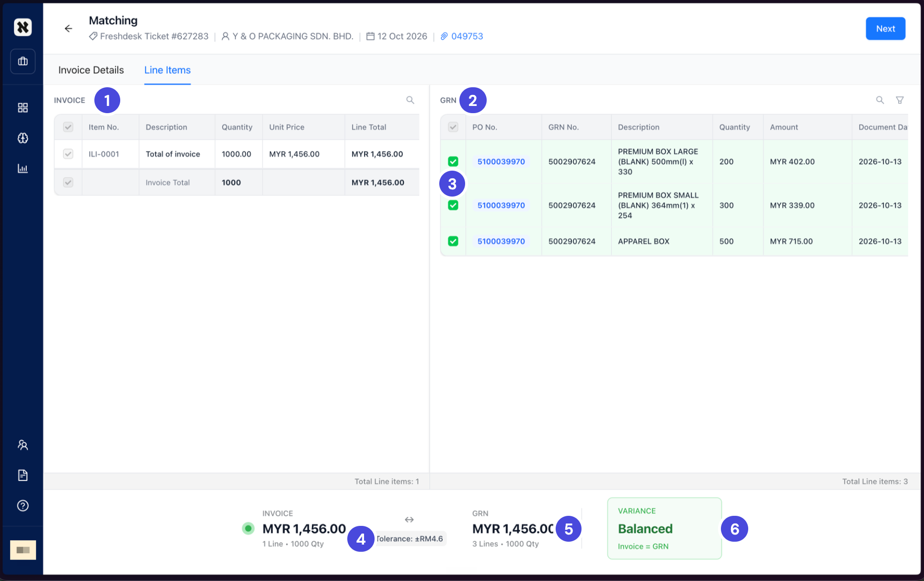
Task: Click the Next button
Action: point(885,29)
